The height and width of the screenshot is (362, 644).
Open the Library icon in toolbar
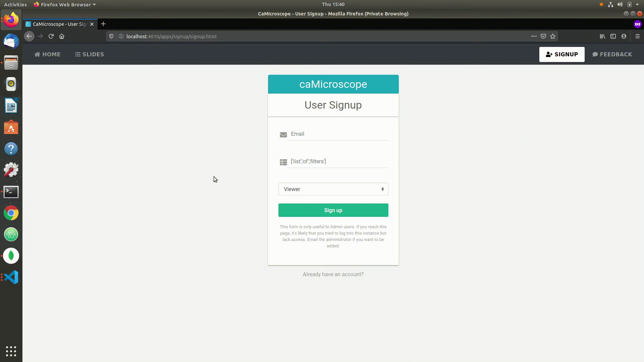tap(602, 36)
